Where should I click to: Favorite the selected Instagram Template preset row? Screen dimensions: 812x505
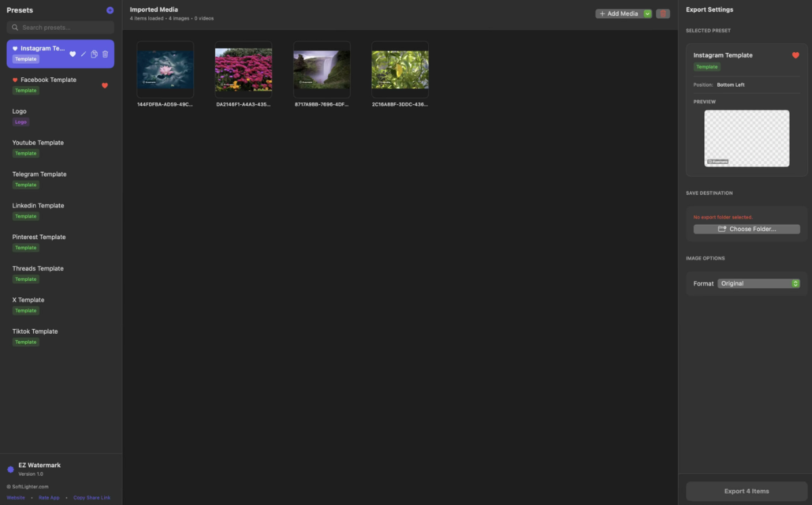coord(72,54)
